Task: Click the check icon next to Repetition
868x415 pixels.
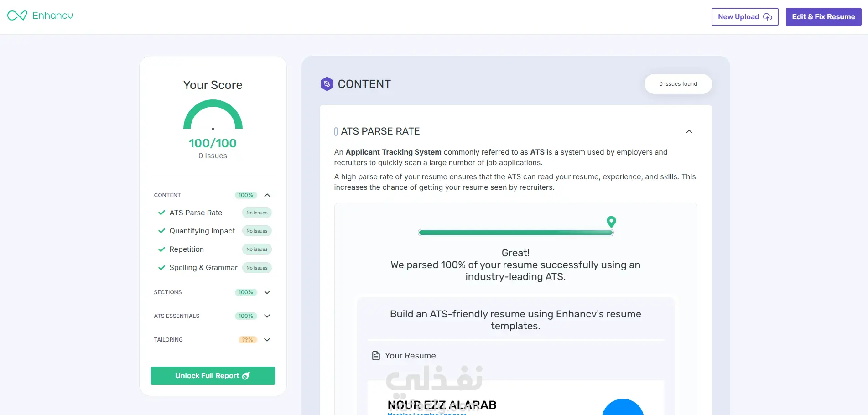Action: click(x=161, y=249)
